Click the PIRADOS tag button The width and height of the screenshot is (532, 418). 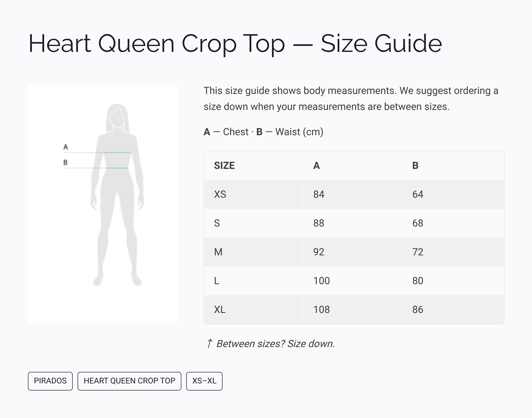(x=50, y=381)
